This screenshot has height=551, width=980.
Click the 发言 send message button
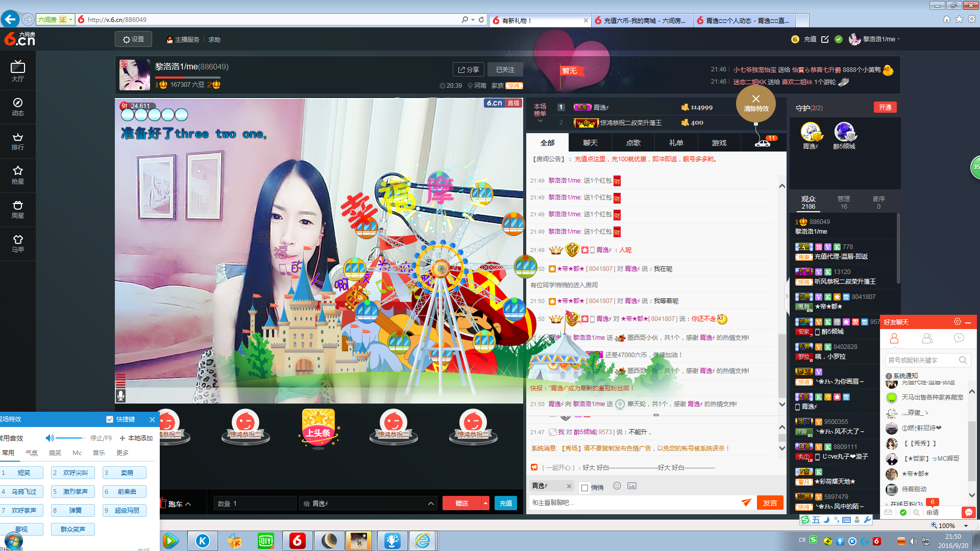[770, 503]
